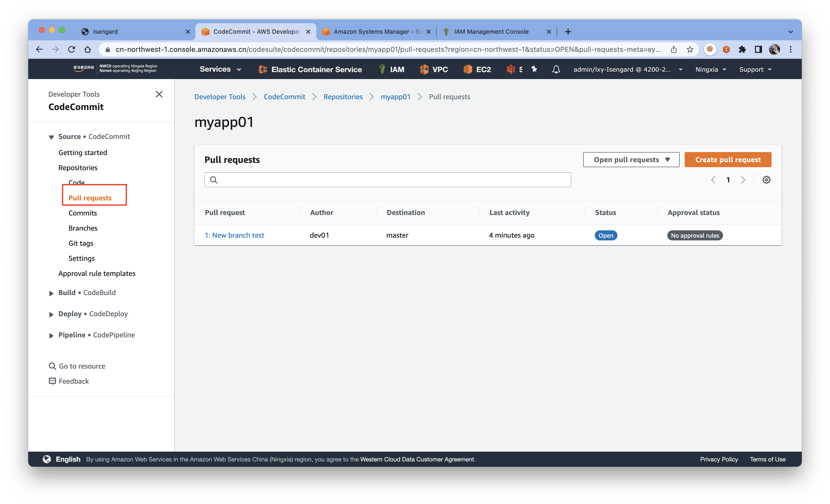
Task: Open the EC2 service shortcut
Action: [x=477, y=69]
